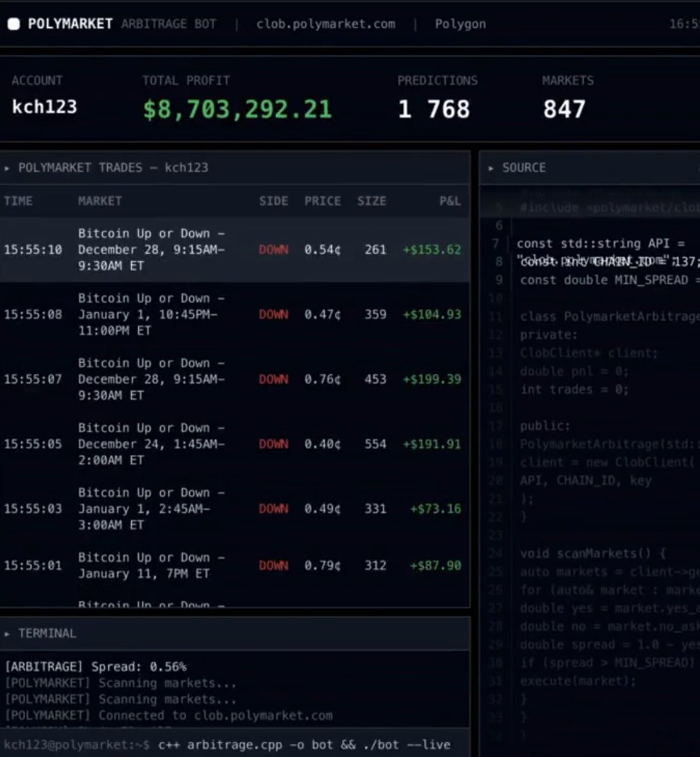The width and height of the screenshot is (700, 757).
Task: Click the source line const double MIN_SPREAD
Action: tap(610, 280)
